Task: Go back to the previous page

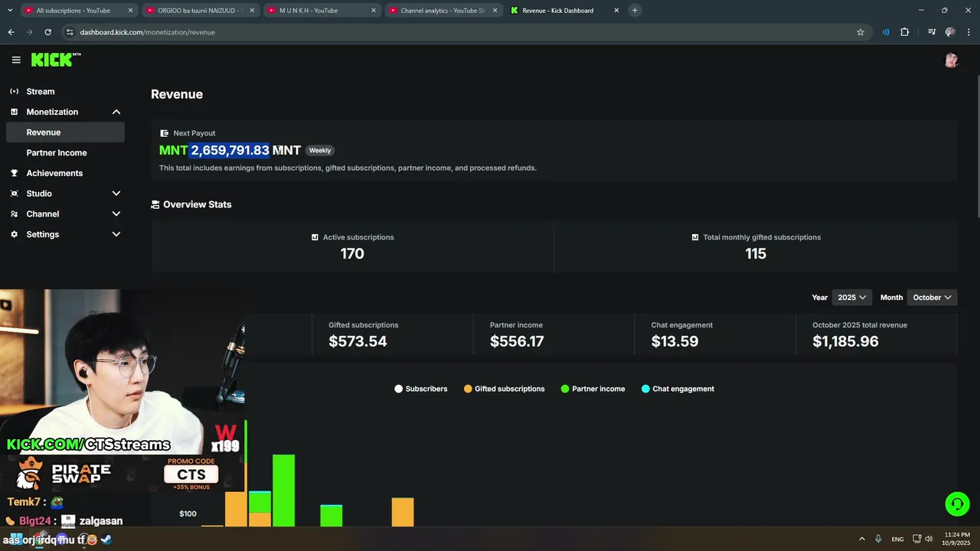Action: [x=11, y=32]
